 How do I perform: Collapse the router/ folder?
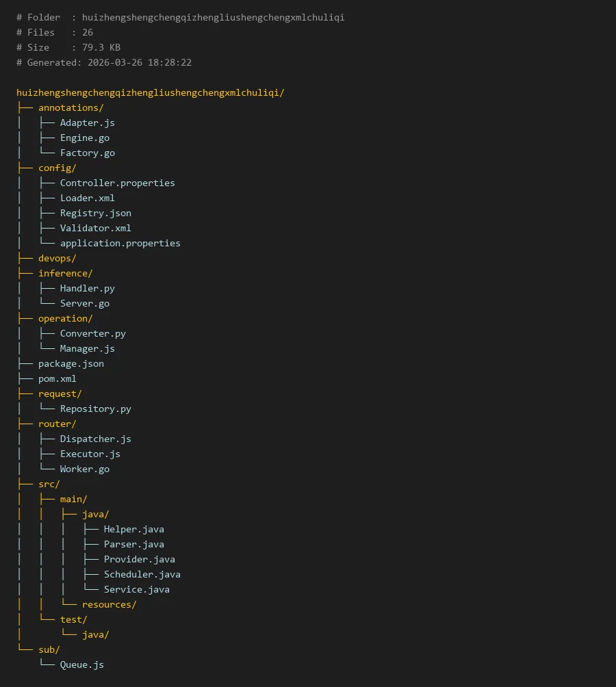(57, 424)
